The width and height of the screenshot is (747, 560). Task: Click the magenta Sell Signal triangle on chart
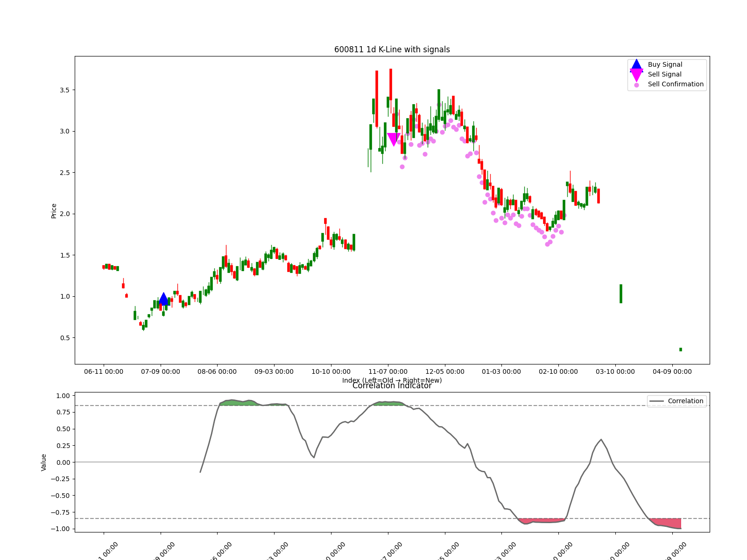394,140
